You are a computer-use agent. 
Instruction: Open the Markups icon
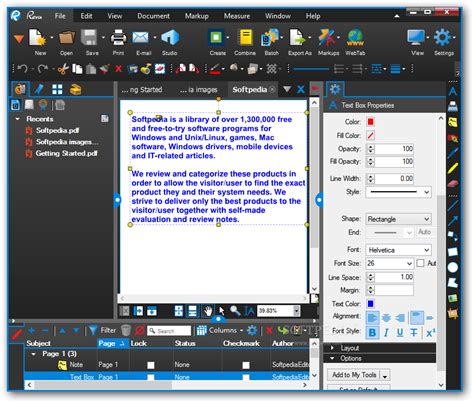(326, 37)
